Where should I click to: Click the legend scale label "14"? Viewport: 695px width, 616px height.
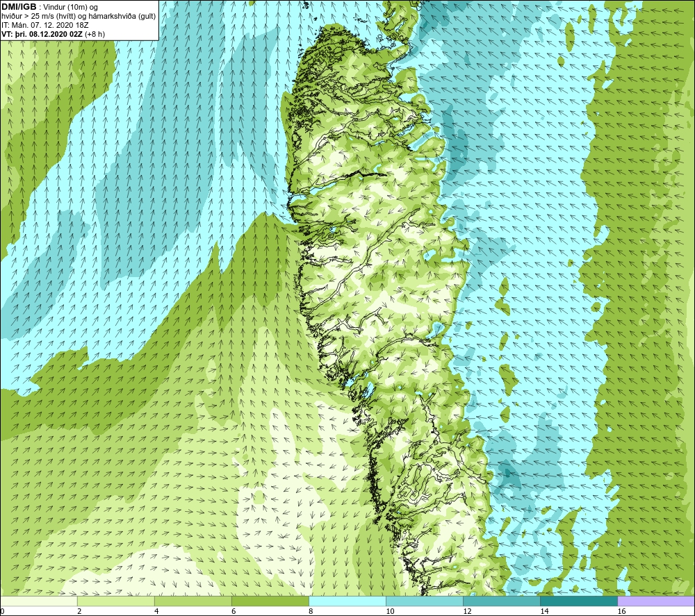pos(544,612)
